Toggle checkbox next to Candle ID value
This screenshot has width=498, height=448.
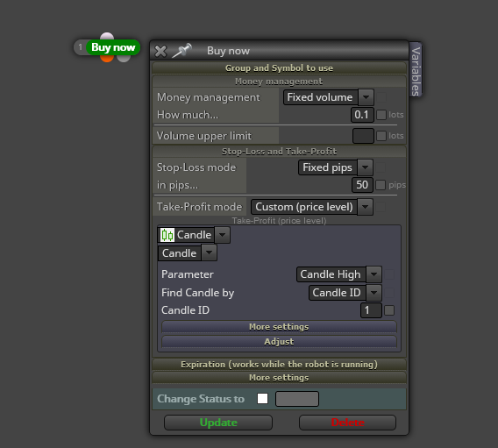click(389, 310)
